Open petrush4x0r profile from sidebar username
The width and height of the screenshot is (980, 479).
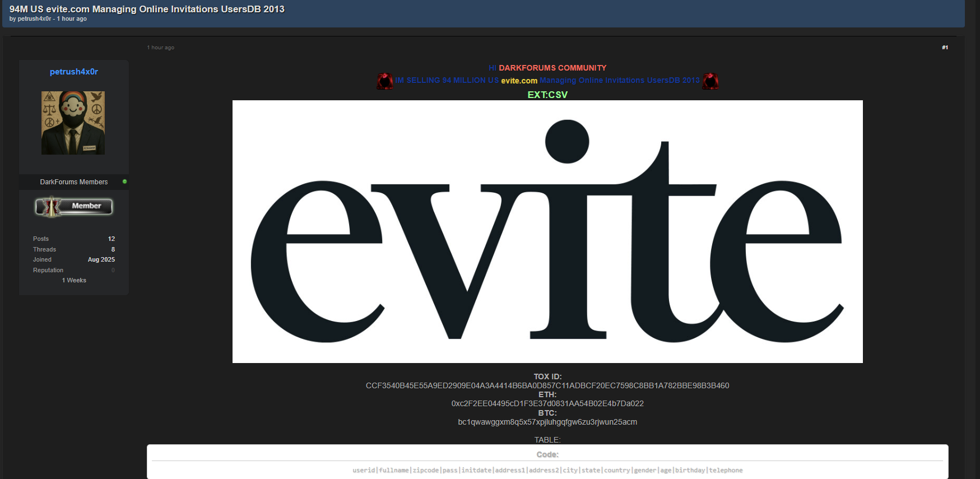point(74,72)
